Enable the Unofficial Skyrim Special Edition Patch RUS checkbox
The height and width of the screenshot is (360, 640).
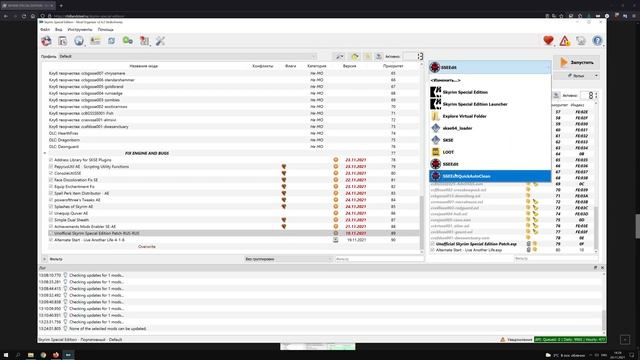click(x=51, y=233)
